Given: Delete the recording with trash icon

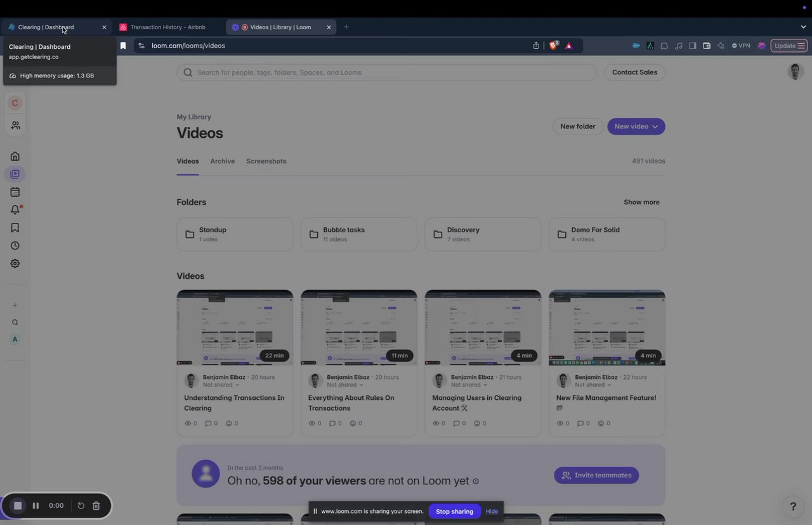Looking at the screenshot, I should click(x=96, y=506).
